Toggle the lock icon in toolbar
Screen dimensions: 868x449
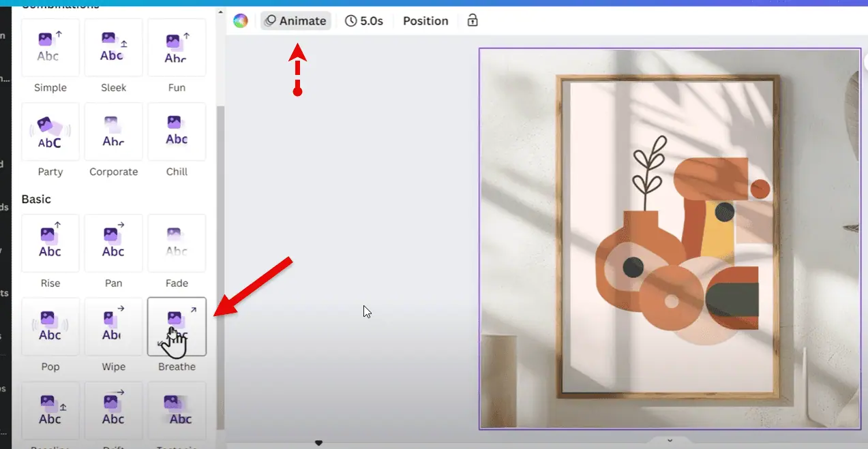[473, 20]
